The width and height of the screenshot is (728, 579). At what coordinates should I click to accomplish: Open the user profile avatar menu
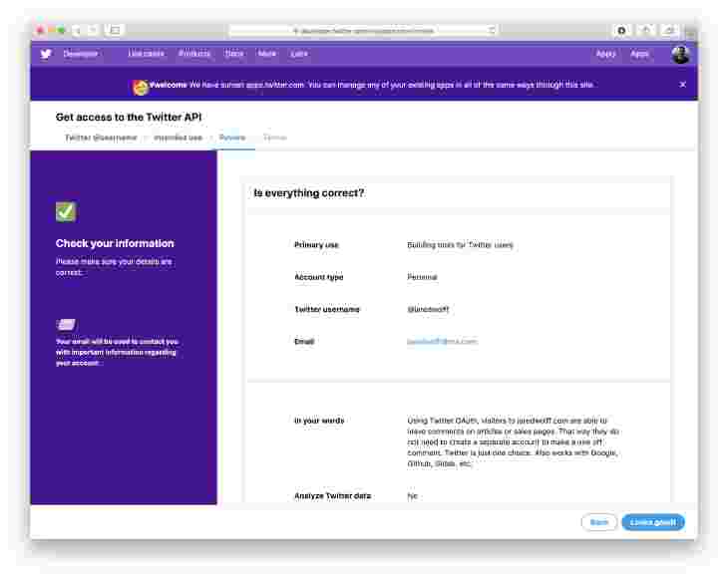pyautogui.click(x=680, y=54)
